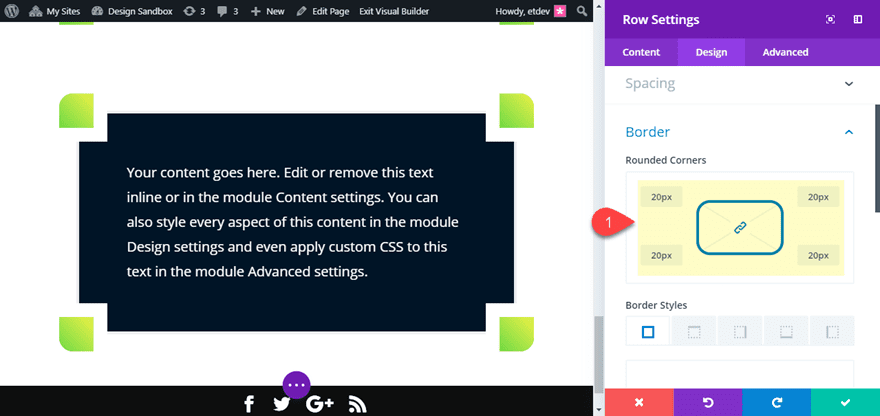This screenshot has height=416, width=880.
Task: Click the WordPress logo icon
Action: [12, 11]
